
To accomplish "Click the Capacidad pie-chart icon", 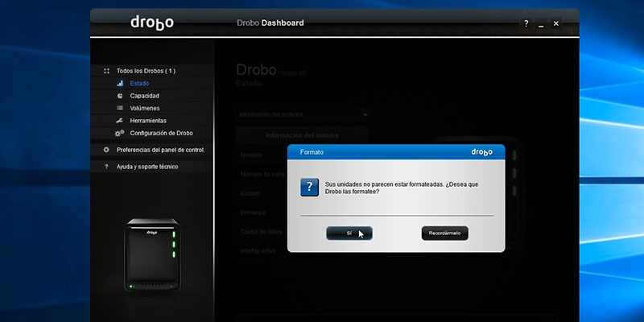I will click(x=120, y=96).
